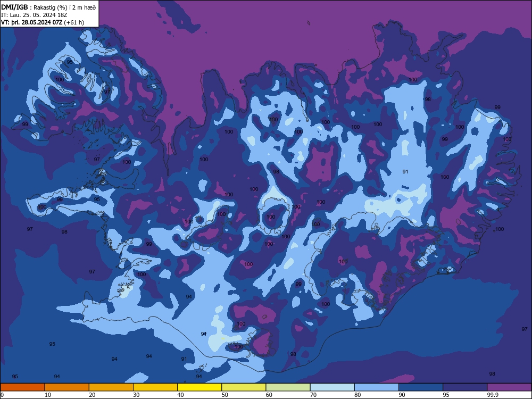This screenshot has width=532, height=399.
Task: Click the dark orange 0–10 legend swatch
Action: (x=22, y=387)
